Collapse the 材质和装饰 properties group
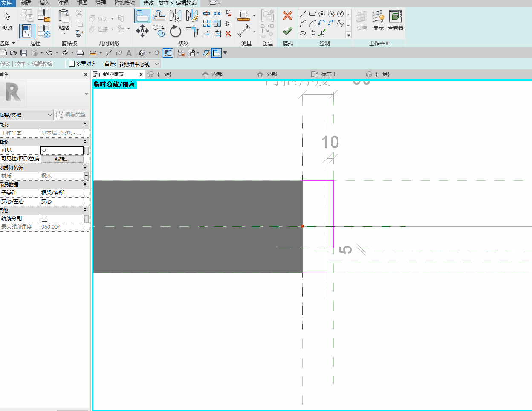The width and height of the screenshot is (532, 411). [85, 167]
